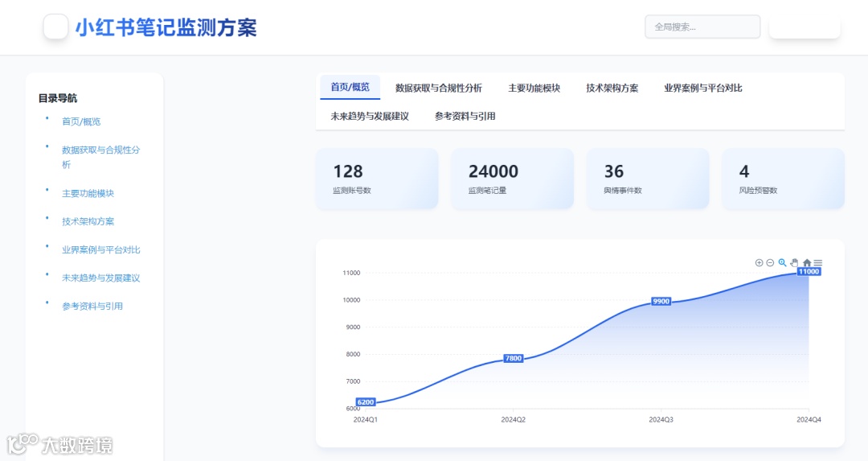
Task: Click the 24000 监测笔记量 card
Action: [512, 179]
